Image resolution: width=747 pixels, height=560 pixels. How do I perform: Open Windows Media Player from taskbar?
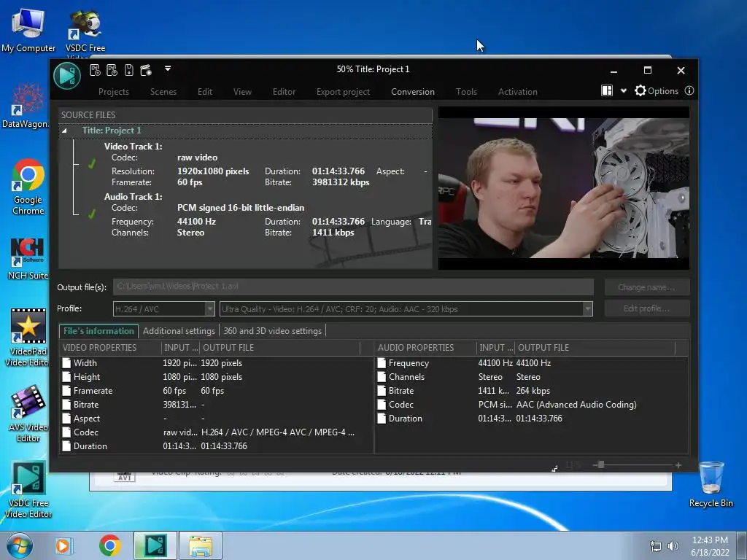click(x=63, y=545)
